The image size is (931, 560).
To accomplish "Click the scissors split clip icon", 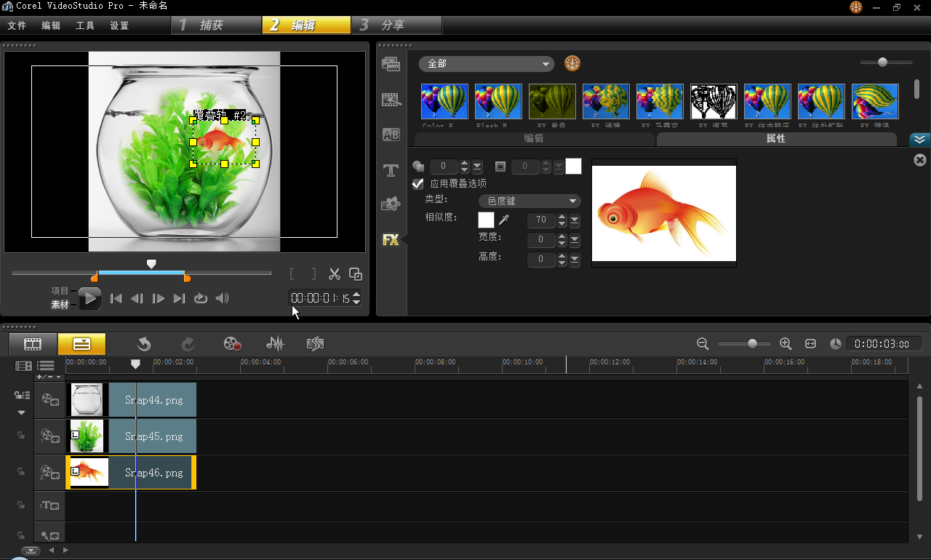I will pyautogui.click(x=334, y=274).
